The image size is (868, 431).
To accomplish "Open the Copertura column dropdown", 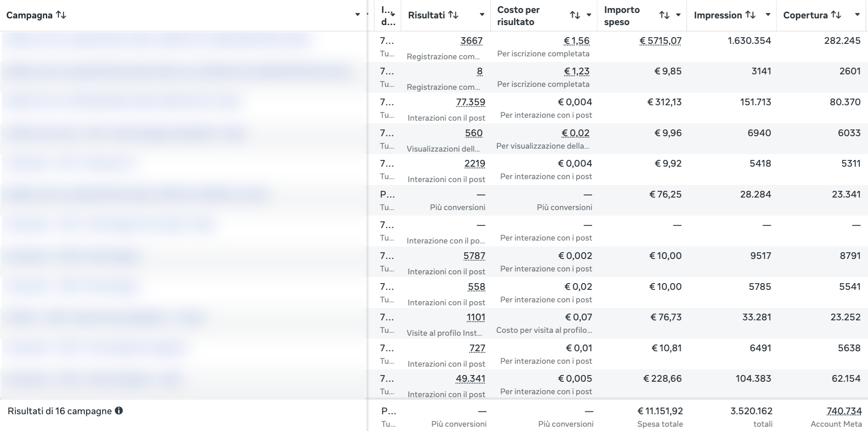I will [857, 15].
